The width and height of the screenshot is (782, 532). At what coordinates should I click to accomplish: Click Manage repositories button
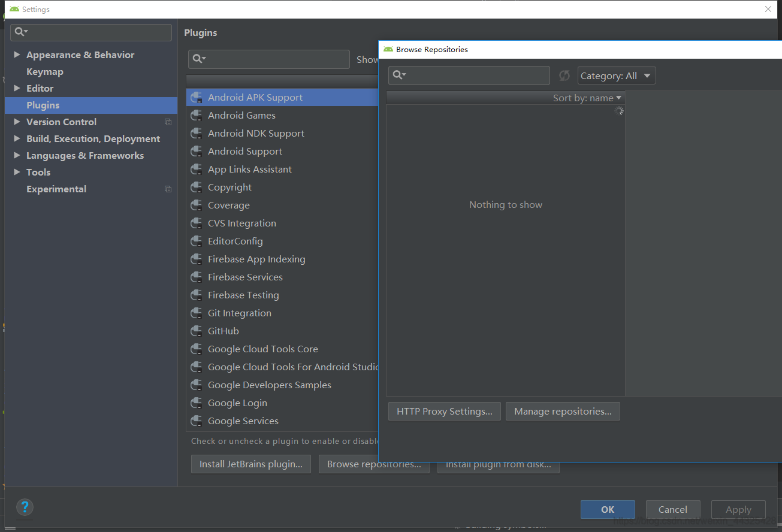(x=563, y=412)
